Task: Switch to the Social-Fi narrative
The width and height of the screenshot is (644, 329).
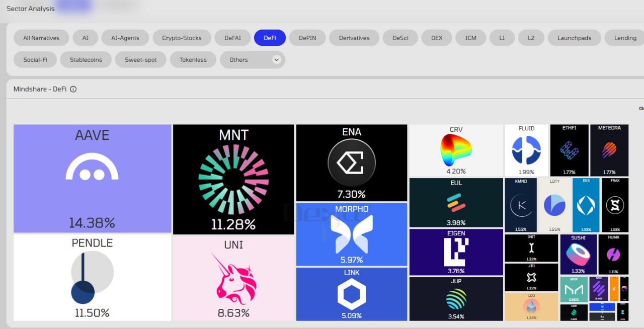Action: [35, 59]
